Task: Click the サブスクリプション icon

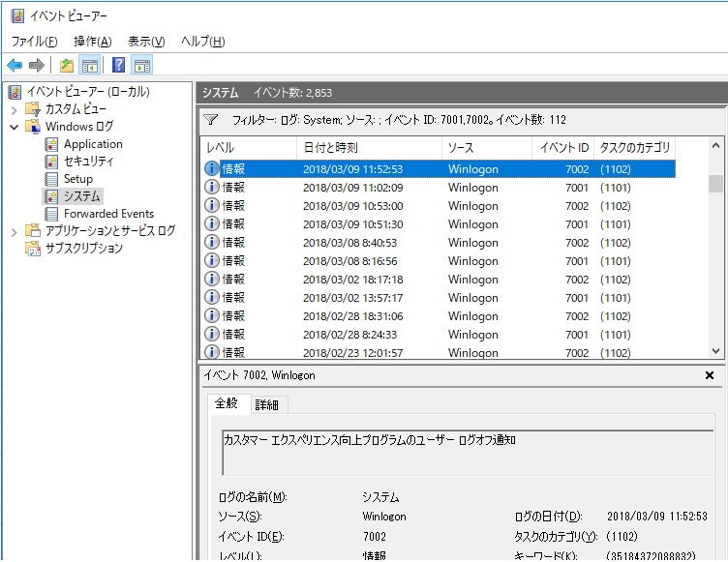Action: tap(33, 249)
